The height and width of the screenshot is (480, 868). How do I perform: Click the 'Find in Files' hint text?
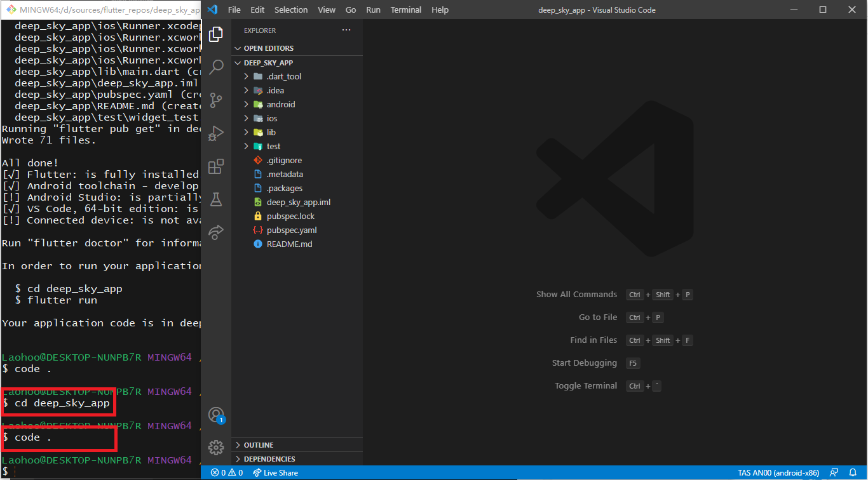pos(593,340)
